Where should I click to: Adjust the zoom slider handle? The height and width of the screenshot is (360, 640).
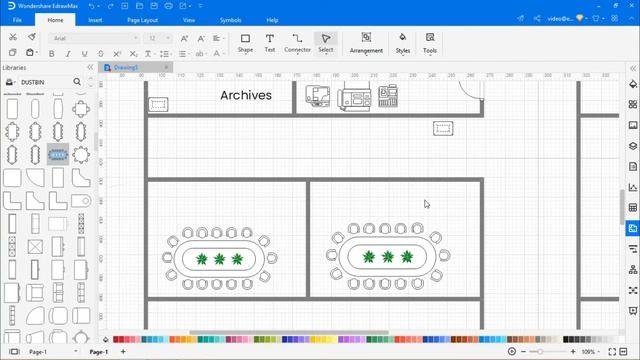click(x=540, y=351)
